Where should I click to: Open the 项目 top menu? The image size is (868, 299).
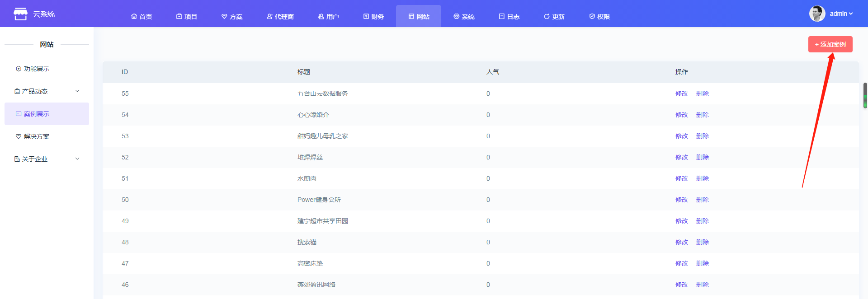pos(187,16)
